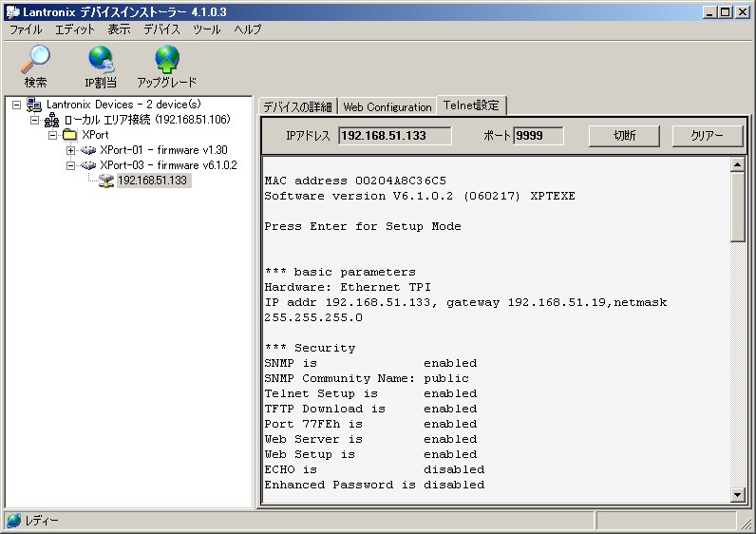This screenshot has height=534, width=756.
Task: Click the 'Press Enter for Setup Mode' text
Action: 363,227
